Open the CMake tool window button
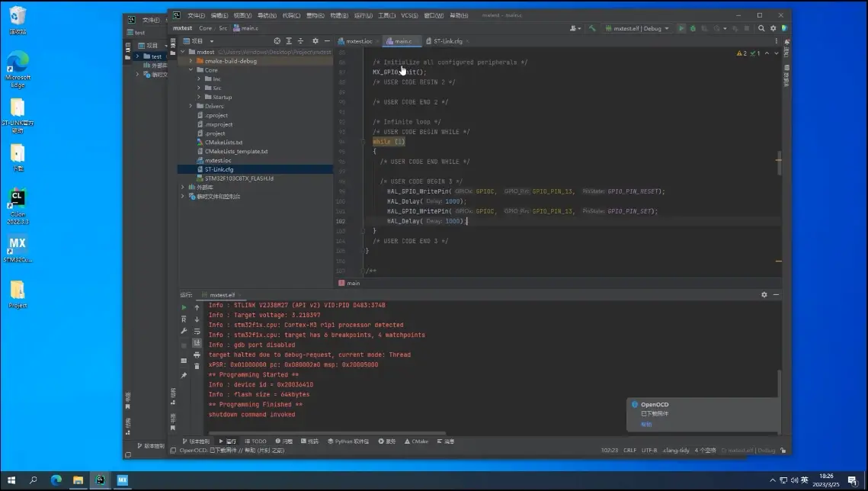Image resolution: width=868 pixels, height=491 pixels. 416,441
